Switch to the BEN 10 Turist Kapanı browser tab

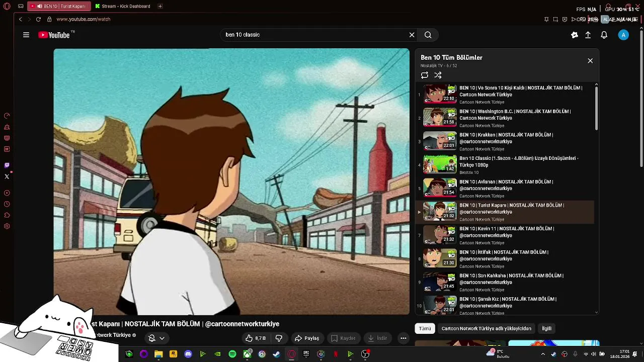click(58, 6)
